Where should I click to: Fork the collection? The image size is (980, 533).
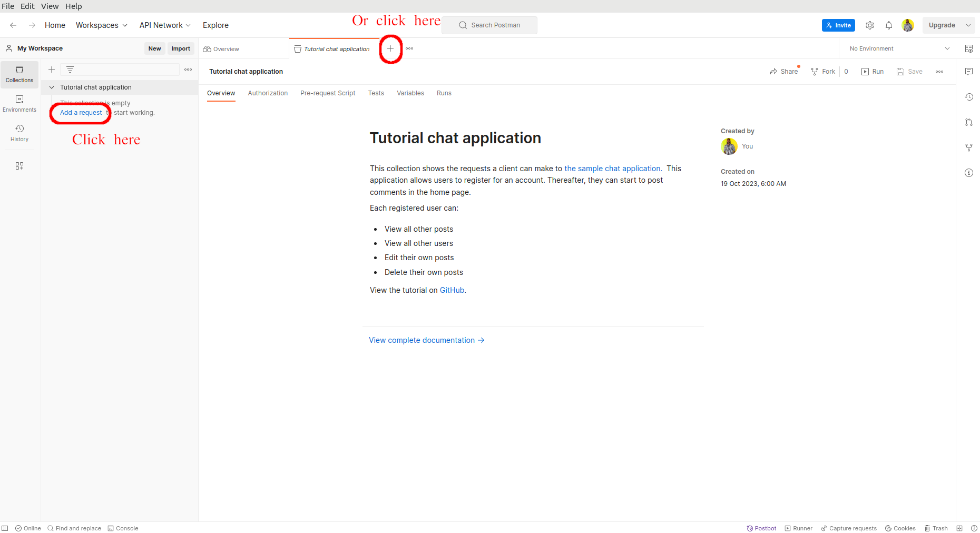pyautogui.click(x=823, y=72)
